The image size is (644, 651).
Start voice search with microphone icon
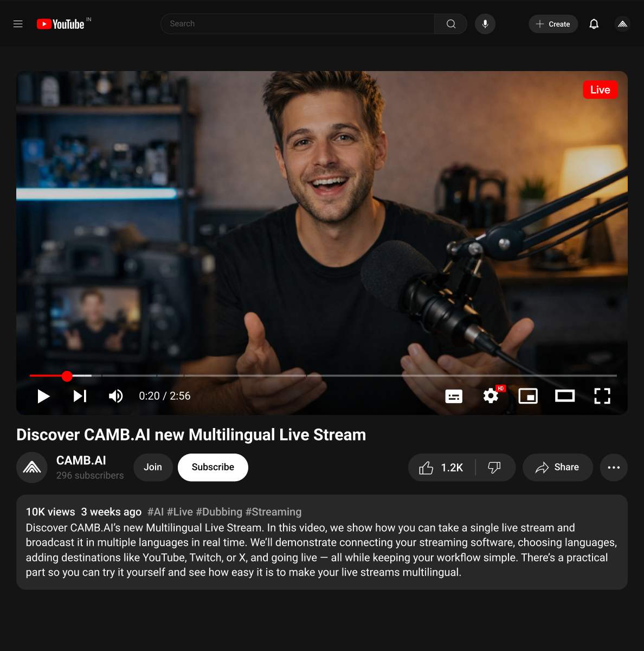[x=485, y=24]
